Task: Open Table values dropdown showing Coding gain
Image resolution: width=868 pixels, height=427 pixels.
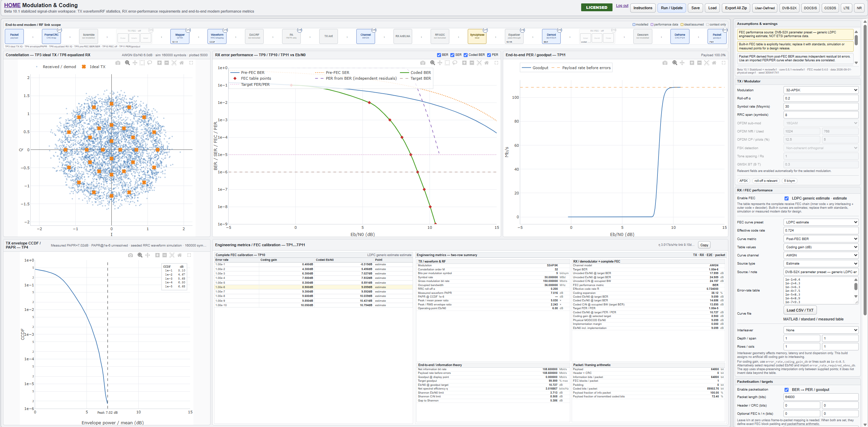Action: pyautogui.click(x=821, y=247)
